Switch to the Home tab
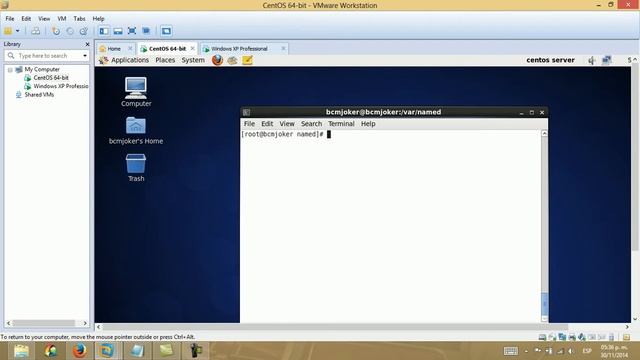This screenshot has width=640, height=360. coord(114,49)
